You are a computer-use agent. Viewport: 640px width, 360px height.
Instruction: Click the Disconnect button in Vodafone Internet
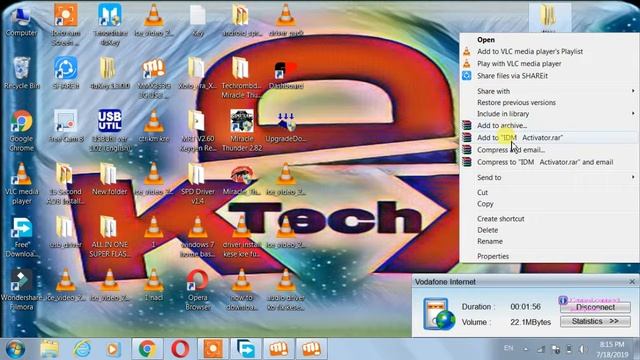(595, 307)
